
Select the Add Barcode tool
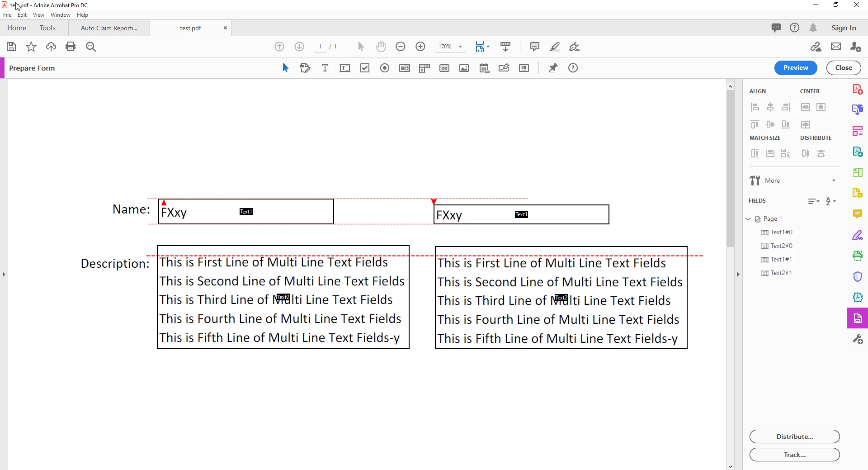(524, 68)
